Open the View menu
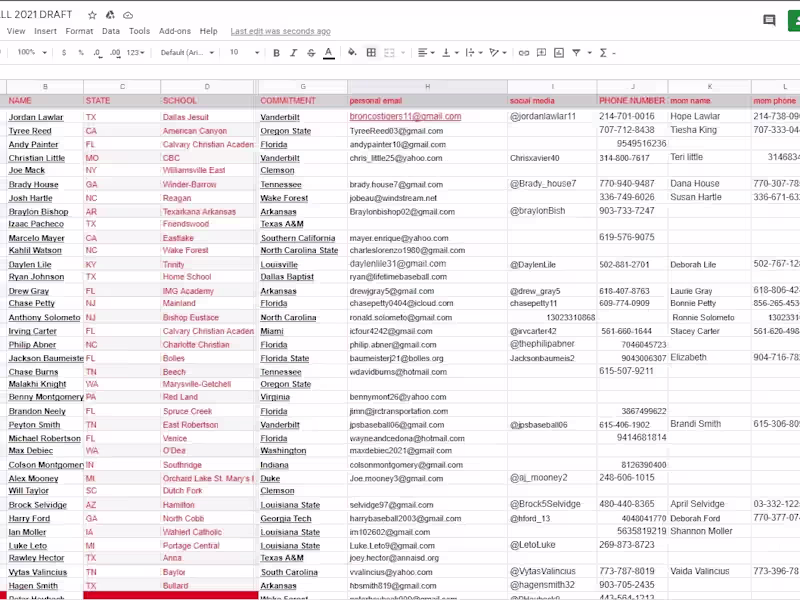The height and width of the screenshot is (600, 800). pos(16,31)
